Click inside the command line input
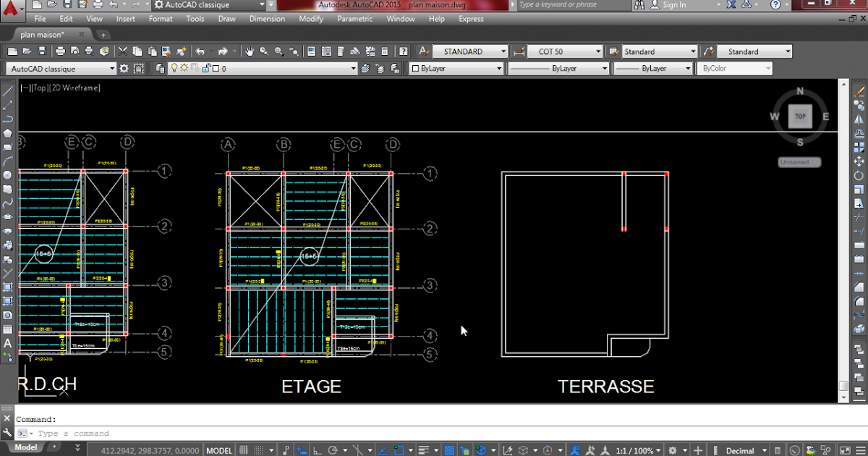 pos(109,433)
